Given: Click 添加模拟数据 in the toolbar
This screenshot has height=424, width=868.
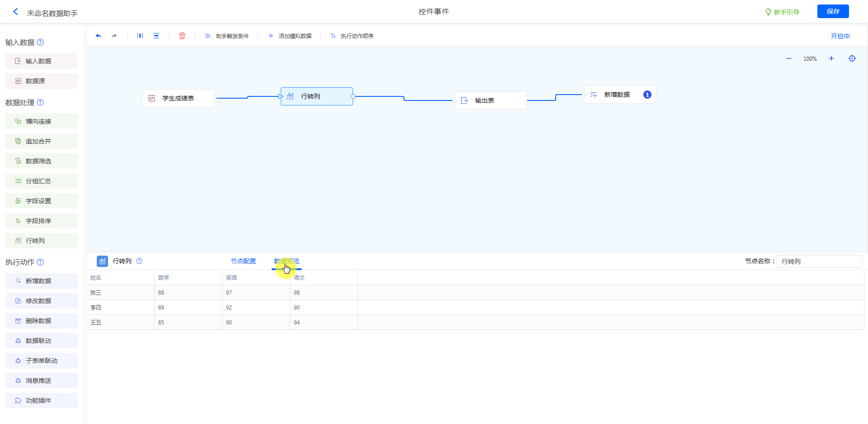Looking at the screenshot, I should coord(290,36).
